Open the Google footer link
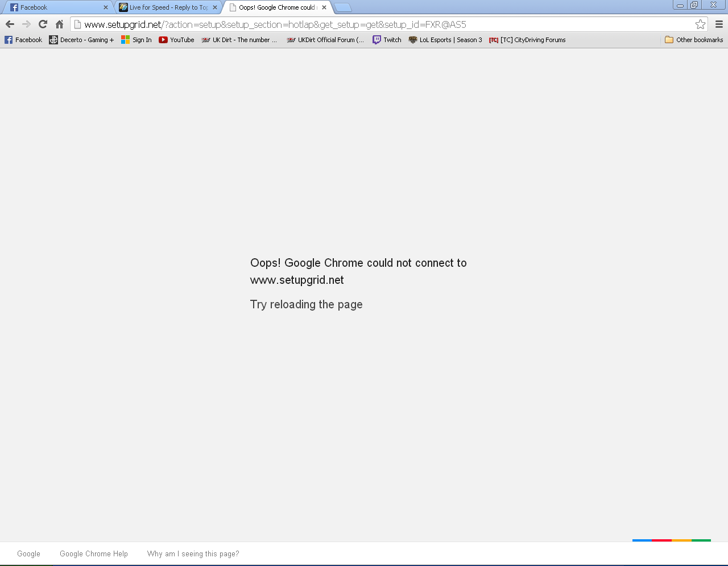This screenshot has width=728, height=566. pos(28,553)
